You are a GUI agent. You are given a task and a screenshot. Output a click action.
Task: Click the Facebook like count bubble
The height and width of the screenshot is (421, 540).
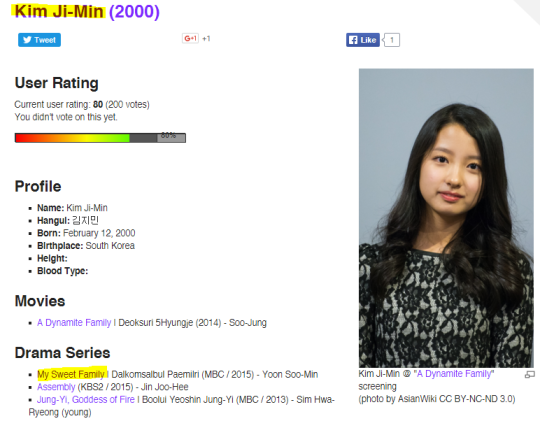pos(392,40)
